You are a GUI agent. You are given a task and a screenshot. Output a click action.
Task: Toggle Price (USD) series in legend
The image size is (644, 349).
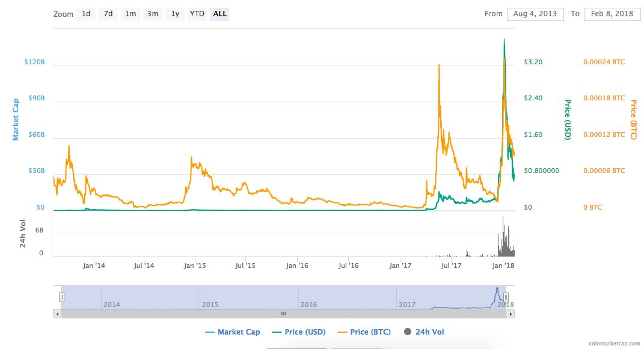pos(299,332)
